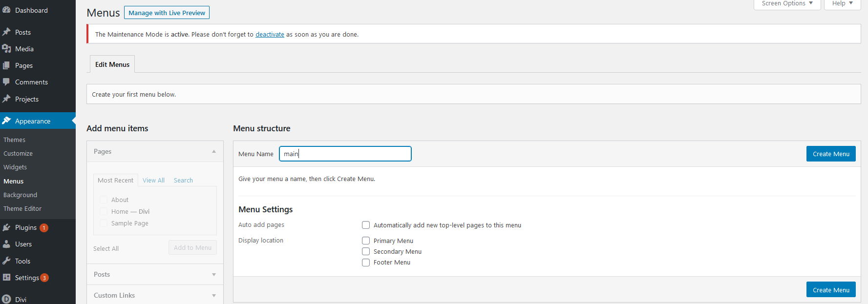Tick the Home — Divi page checkbox

point(104,211)
